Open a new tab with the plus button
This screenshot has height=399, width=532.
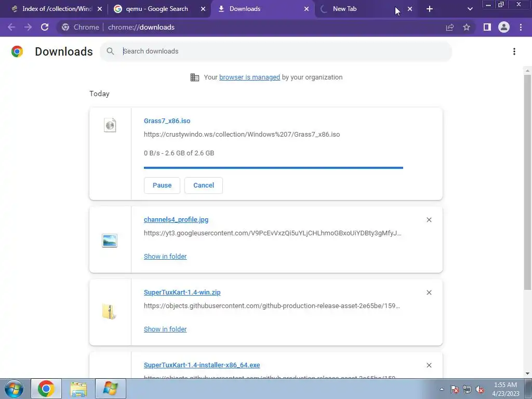(430, 9)
